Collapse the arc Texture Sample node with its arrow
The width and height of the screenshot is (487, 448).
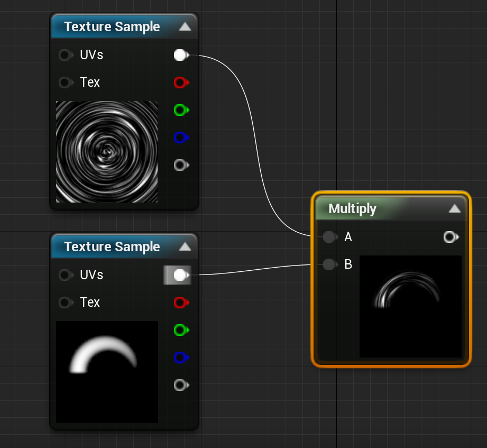pos(185,246)
